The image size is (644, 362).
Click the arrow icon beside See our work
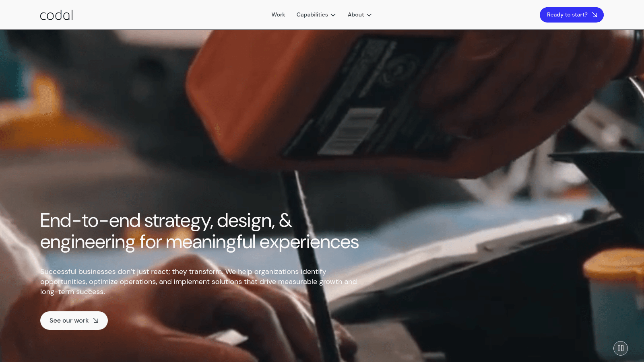(96, 321)
